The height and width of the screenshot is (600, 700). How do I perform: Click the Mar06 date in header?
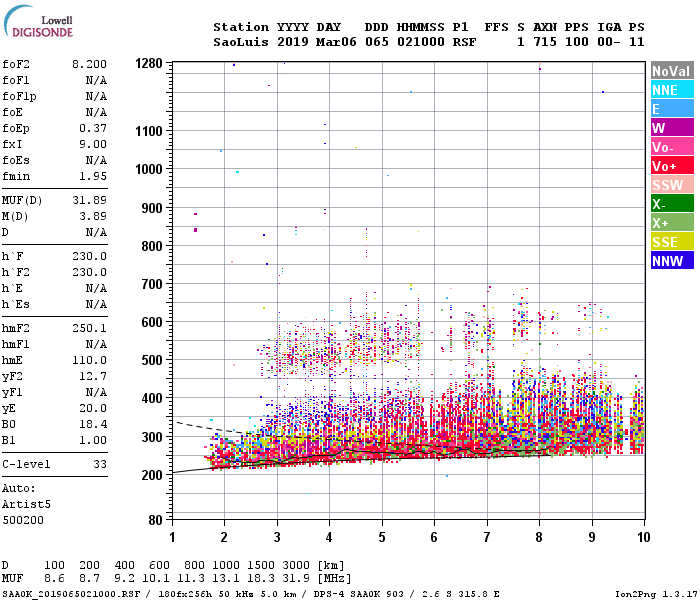[336, 42]
